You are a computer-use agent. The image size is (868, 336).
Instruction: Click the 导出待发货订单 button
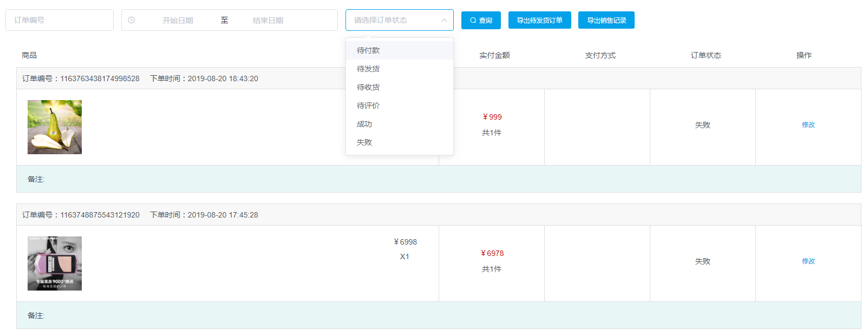click(x=539, y=21)
